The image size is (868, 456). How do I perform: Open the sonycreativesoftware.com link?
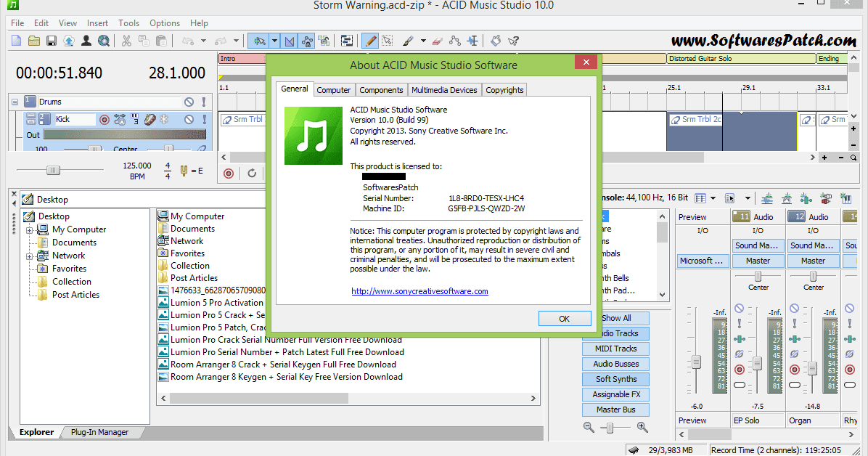coord(419,291)
